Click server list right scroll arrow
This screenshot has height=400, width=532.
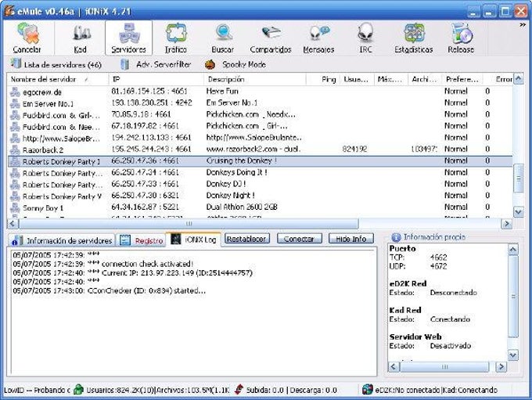(x=506, y=224)
